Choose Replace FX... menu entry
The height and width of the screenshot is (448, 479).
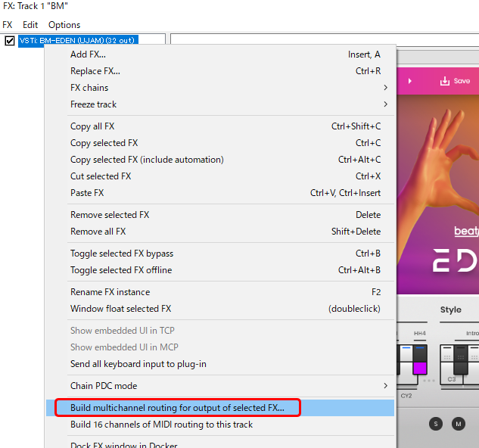(220, 71)
